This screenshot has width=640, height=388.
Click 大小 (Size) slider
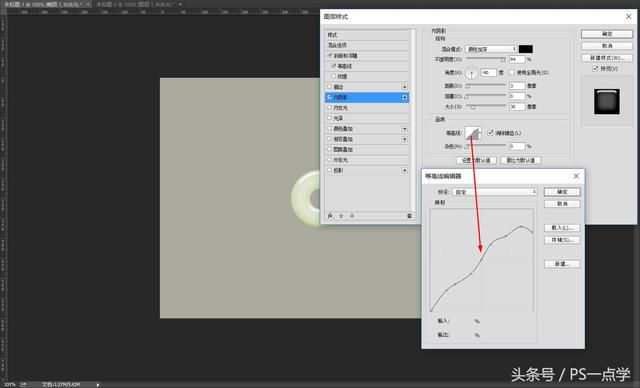click(x=486, y=106)
